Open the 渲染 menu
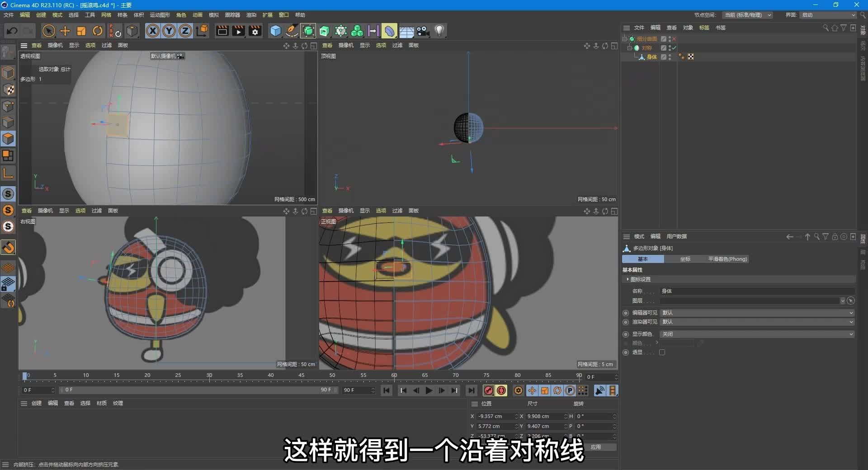868x470 pixels. point(251,15)
